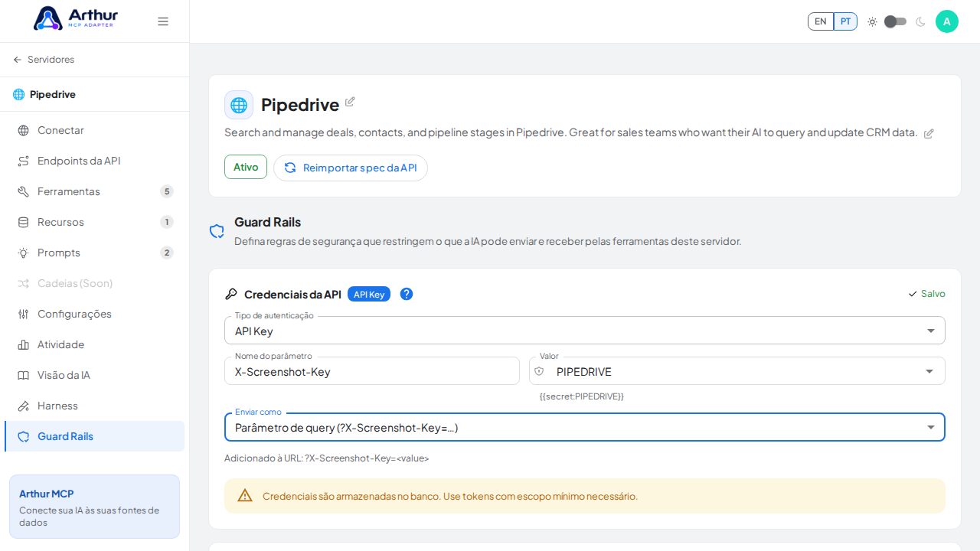Click globe icon beside Pipedrive sidebar title
Screen dimensions: 980x551
19,94
